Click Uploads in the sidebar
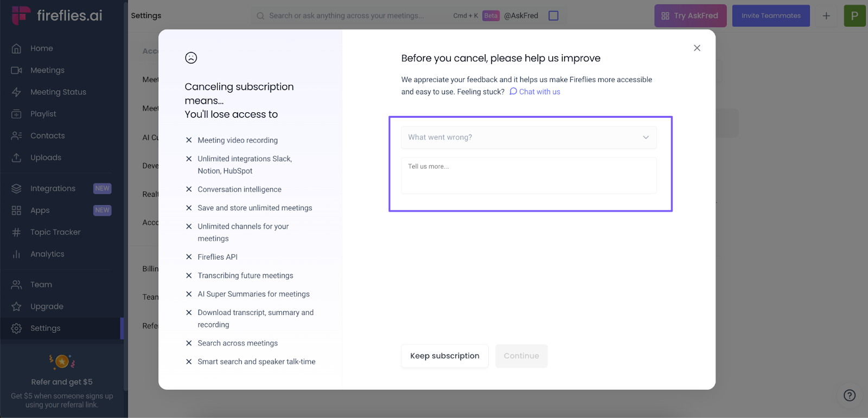Screen dimensions: 868x418 coord(46,158)
